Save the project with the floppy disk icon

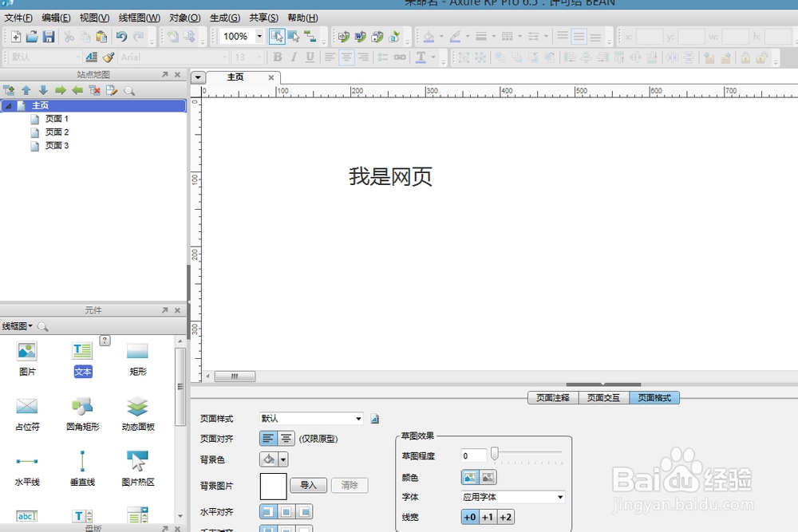(x=49, y=37)
